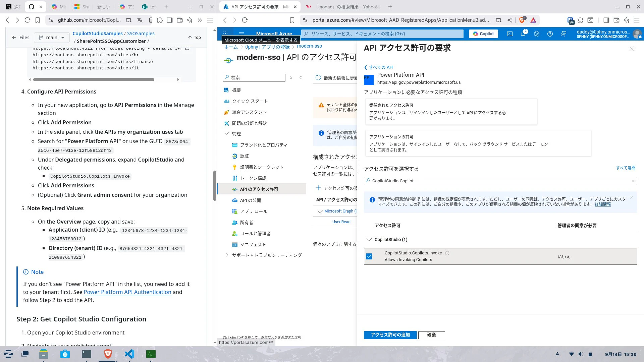Open Azure notifications bell
Screen dimensions: 644x362
[523, 34]
